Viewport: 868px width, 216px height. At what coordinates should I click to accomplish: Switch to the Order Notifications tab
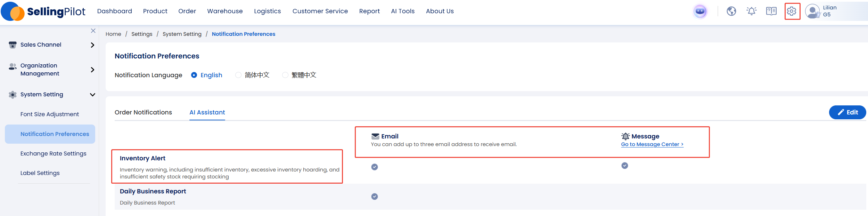[x=143, y=112]
